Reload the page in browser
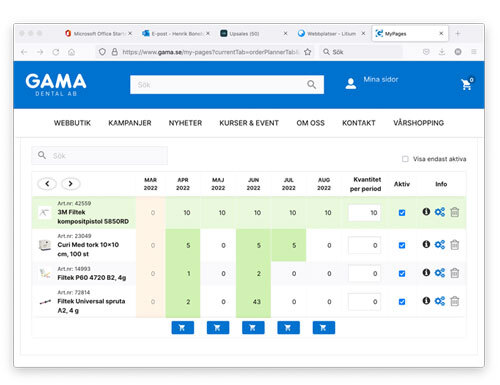This screenshot has width=500, height=385. click(56, 52)
